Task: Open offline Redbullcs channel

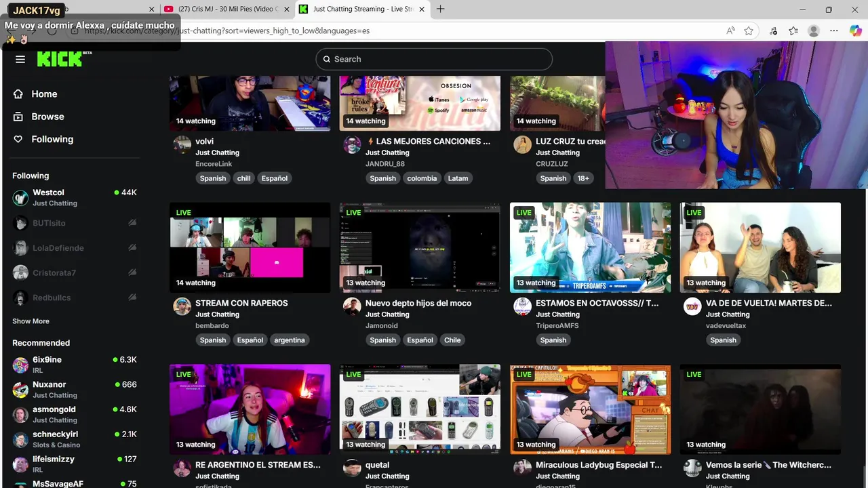Action: point(75,298)
